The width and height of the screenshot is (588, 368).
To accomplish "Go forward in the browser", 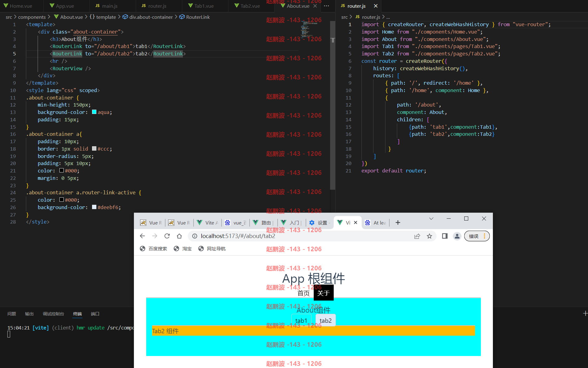I will coord(155,236).
